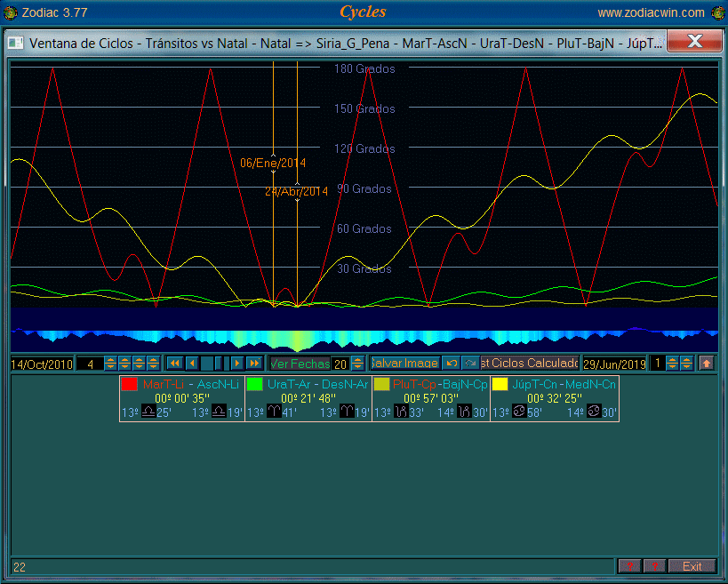Select the JúpT-Cn - MedN-Cn legend label
Viewport: 728px width, 584px height.
point(564,384)
